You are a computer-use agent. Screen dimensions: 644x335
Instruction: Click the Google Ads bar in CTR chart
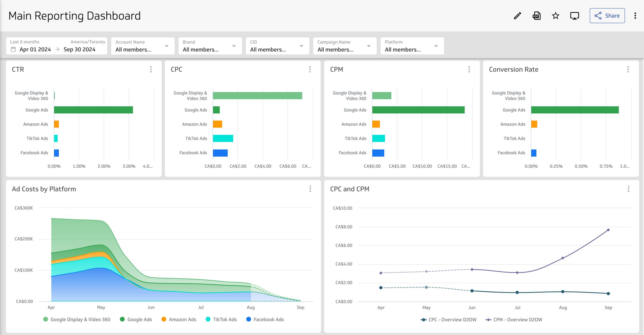pyautogui.click(x=94, y=110)
